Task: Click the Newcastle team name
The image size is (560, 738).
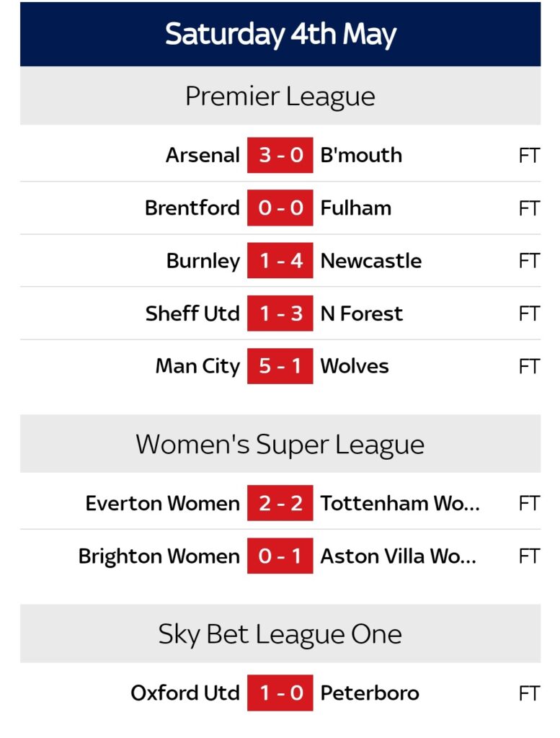Action: tap(370, 260)
